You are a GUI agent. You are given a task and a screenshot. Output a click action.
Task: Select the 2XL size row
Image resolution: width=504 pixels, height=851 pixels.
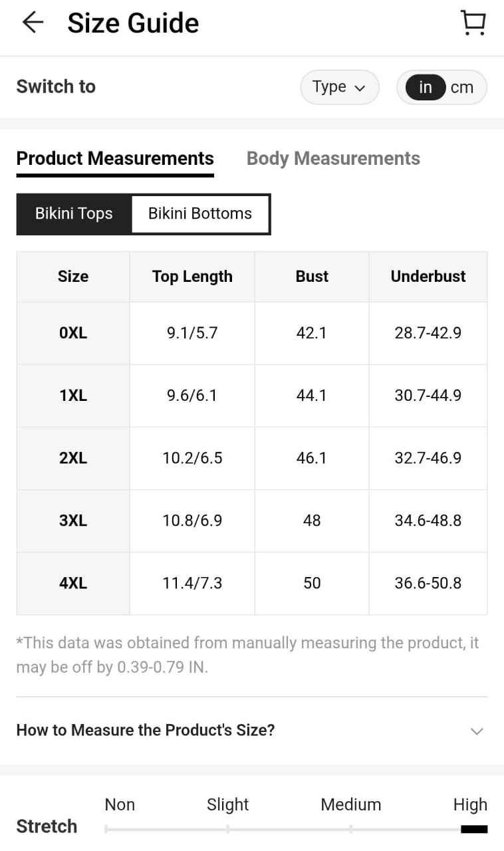click(x=251, y=458)
